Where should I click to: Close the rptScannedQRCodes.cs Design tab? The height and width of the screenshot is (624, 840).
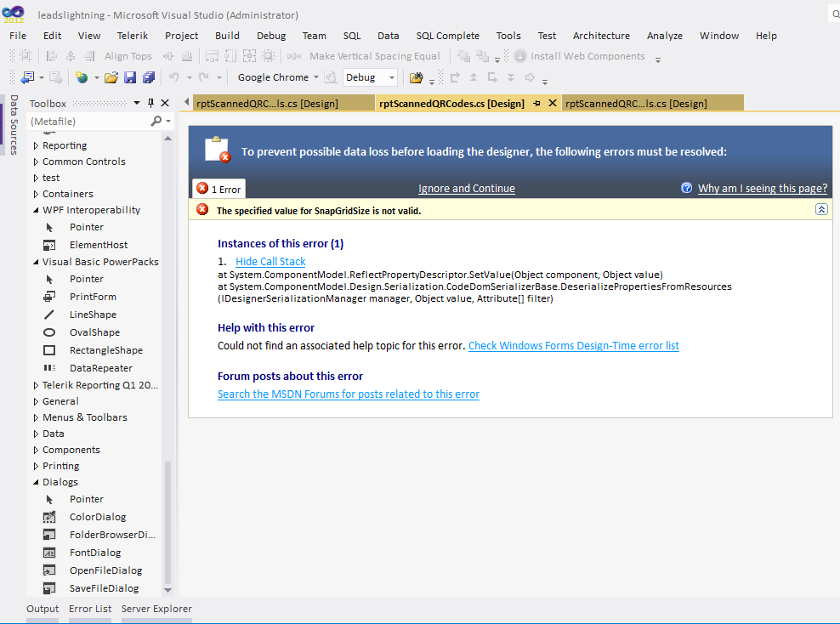(553, 103)
